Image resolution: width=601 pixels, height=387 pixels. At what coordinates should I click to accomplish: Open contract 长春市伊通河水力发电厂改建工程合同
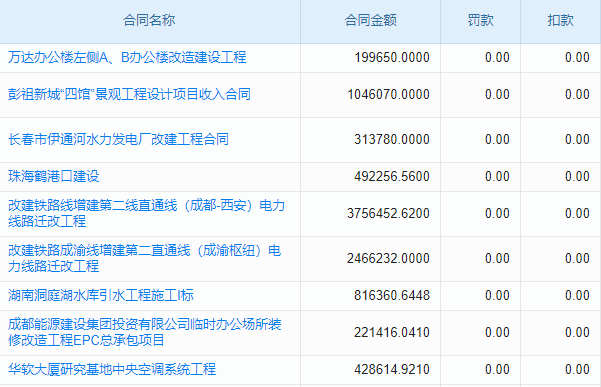118,139
